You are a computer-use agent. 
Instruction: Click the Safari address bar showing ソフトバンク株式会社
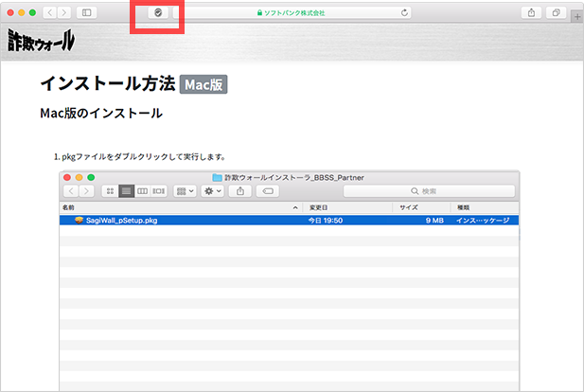tap(292, 13)
